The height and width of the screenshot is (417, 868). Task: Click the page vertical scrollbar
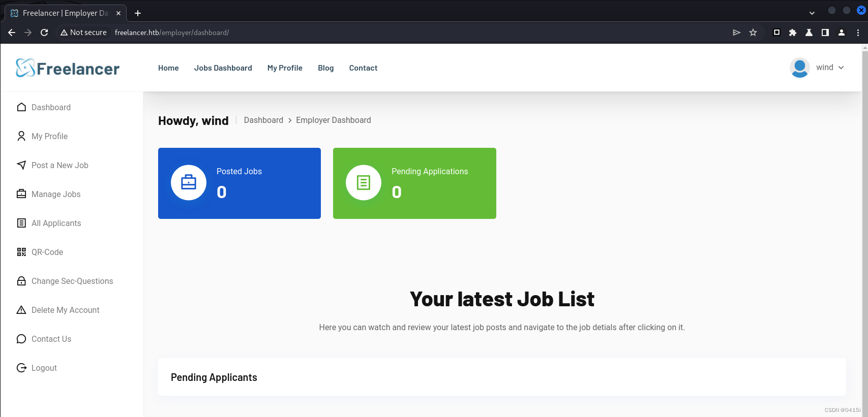(864, 231)
